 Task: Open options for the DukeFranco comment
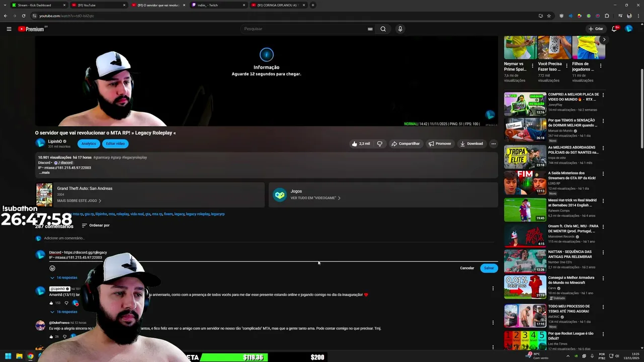(493, 322)
